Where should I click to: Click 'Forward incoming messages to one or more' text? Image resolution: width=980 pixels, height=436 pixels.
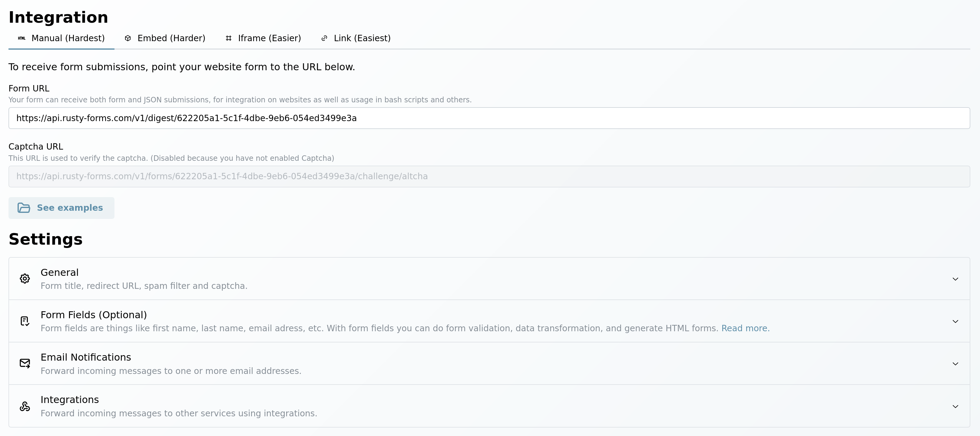[x=171, y=371]
